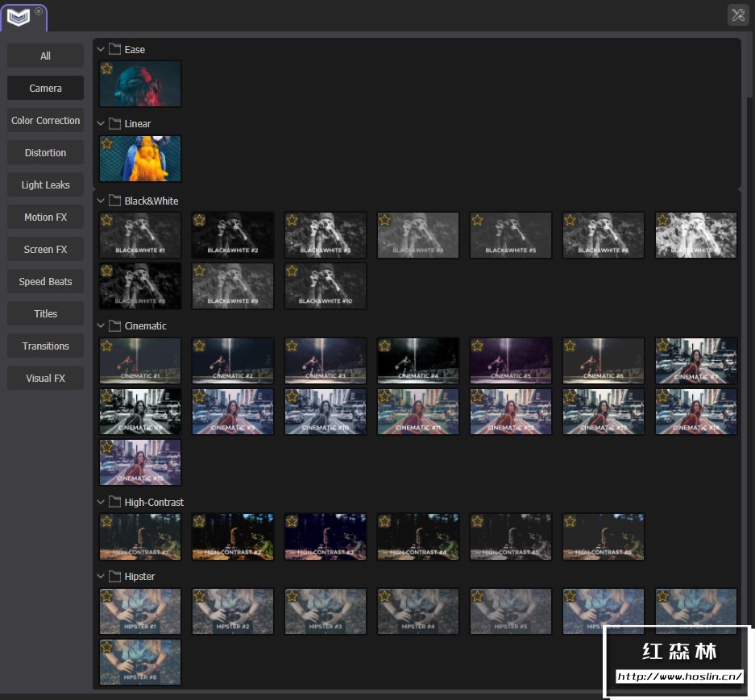
Task: Collapse the Cinematic folder
Action: [x=101, y=325]
